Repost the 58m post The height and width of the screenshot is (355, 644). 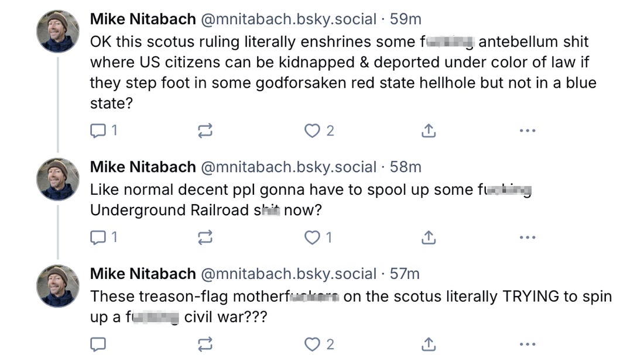coord(205,237)
